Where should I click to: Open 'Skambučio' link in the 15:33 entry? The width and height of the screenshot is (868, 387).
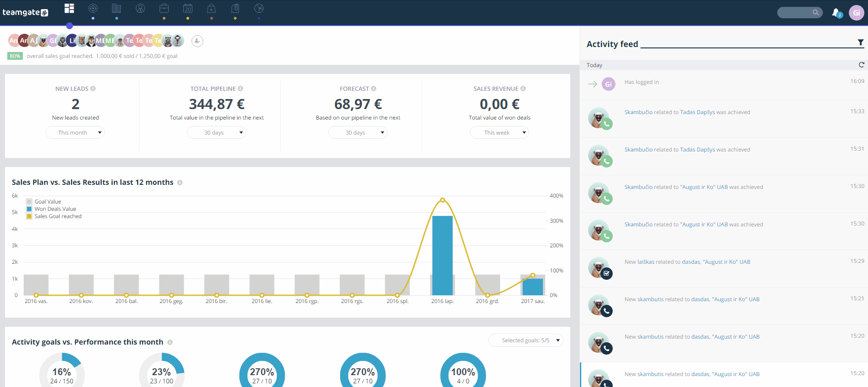(638, 112)
